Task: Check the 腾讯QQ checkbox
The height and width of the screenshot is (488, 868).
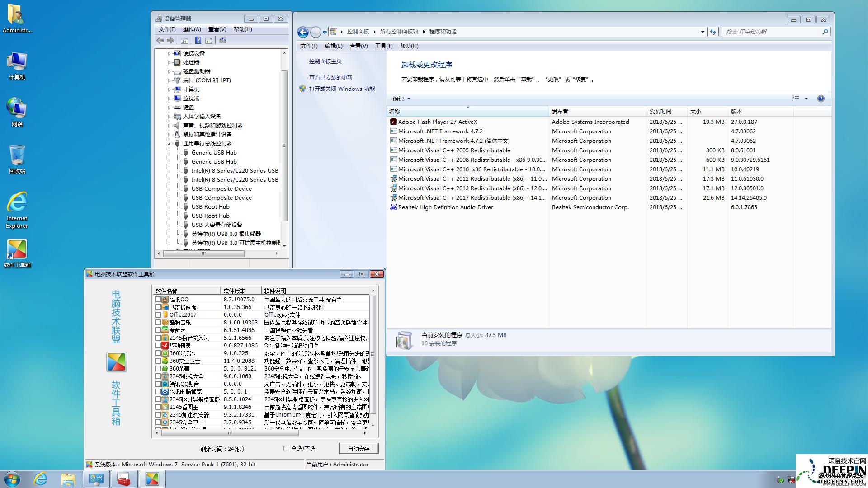Action: pyautogui.click(x=158, y=300)
